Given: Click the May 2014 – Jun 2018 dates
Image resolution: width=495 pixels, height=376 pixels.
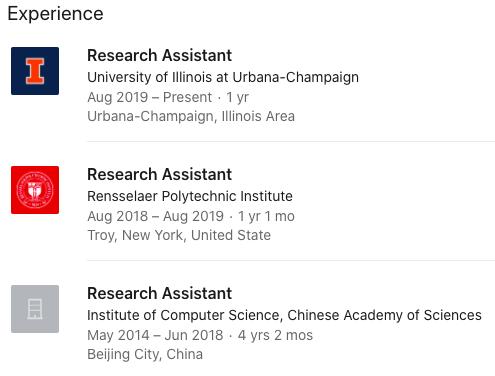Looking at the screenshot, I should tap(155, 335).
